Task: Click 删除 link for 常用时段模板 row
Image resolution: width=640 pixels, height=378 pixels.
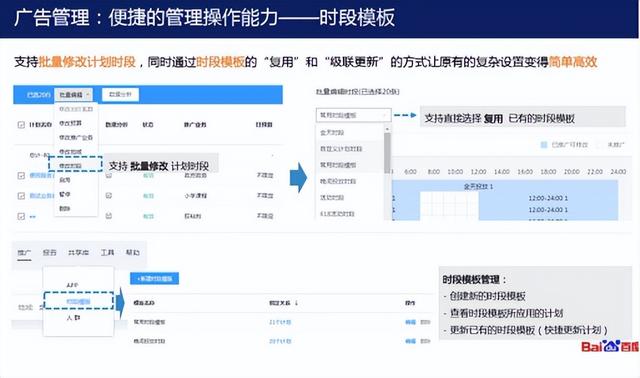Action: click(425, 322)
